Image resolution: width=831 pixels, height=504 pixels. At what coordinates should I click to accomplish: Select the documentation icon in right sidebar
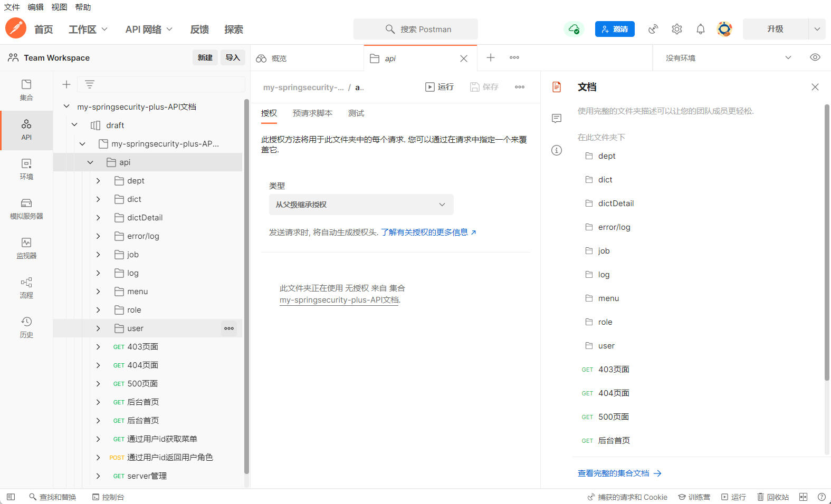(x=557, y=87)
